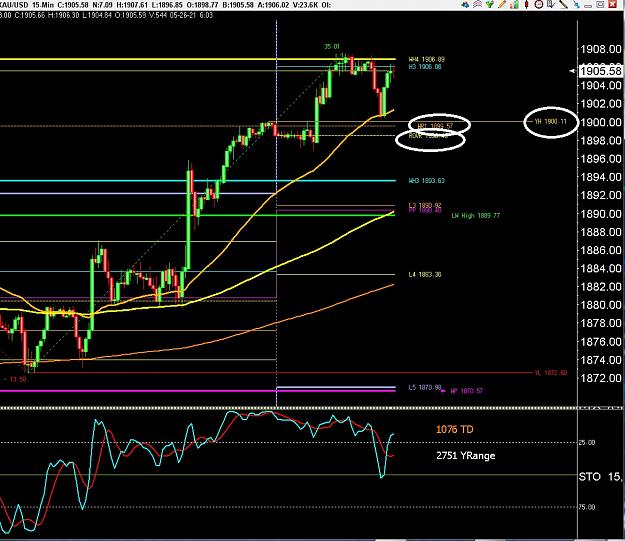625x541 pixels.
Task: Click the 35.01 green swing label
Action: point(332,47)
